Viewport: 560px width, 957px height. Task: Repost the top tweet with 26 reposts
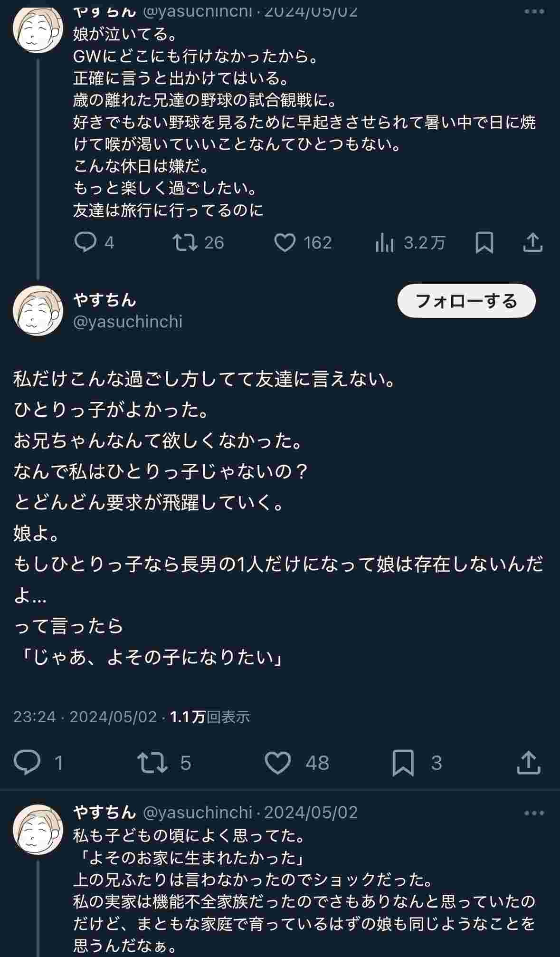(185, 242)
